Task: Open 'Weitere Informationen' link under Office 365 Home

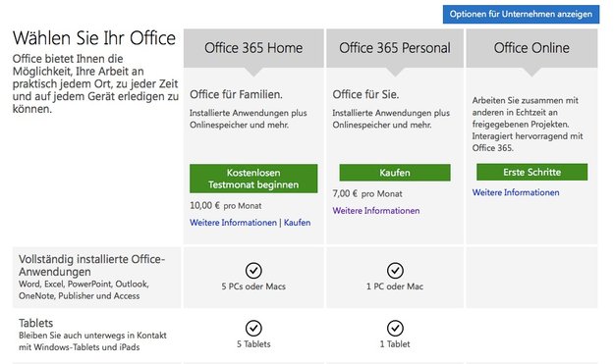Action: coord(234,223)
